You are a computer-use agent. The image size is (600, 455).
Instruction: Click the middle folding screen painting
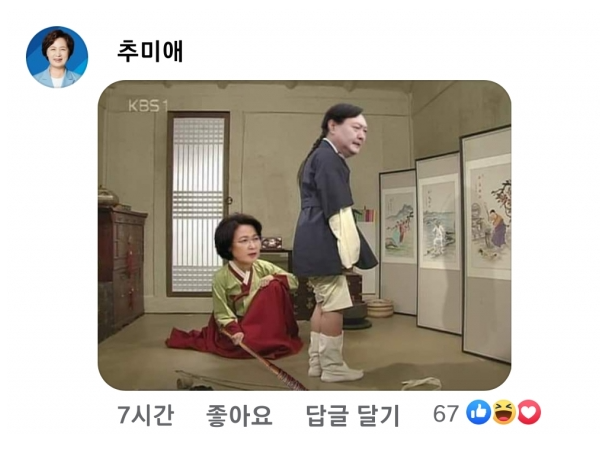439,222
